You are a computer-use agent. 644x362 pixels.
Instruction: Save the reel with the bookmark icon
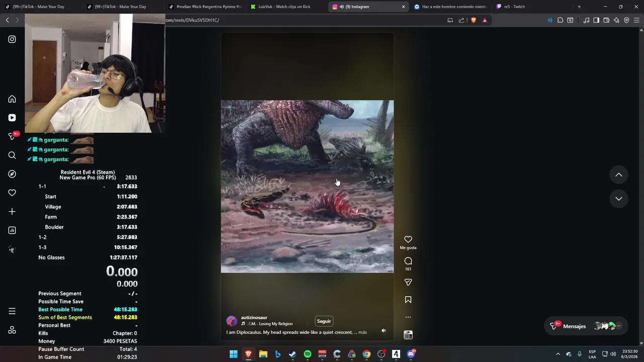pyautogui.click(x=408, y=300)
